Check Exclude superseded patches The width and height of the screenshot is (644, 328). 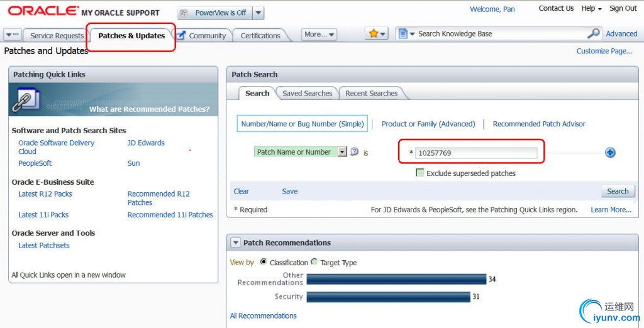point(419,173)
